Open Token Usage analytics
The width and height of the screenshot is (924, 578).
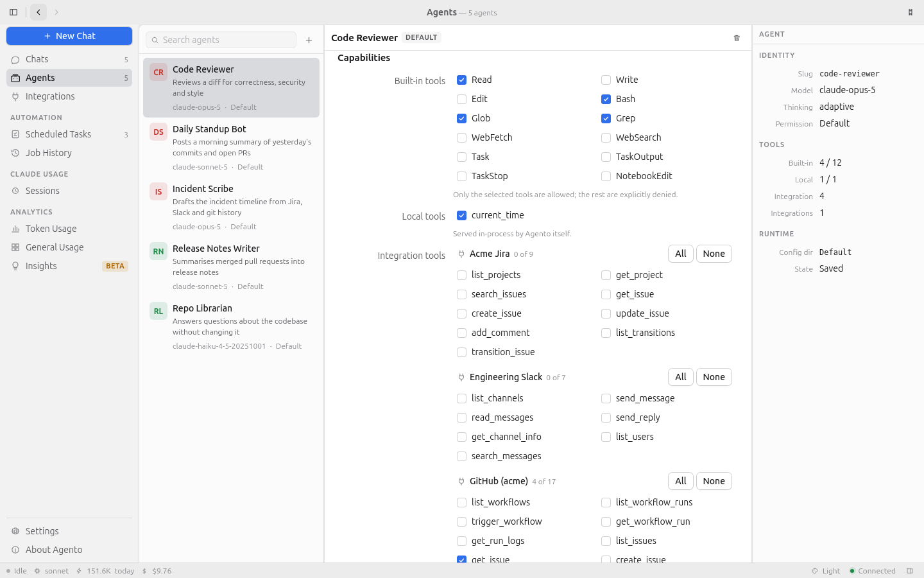[x=69, y=229]
